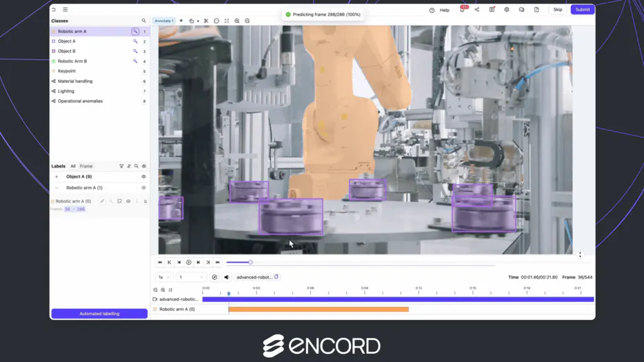Expand the Object A (9) group
644x362 pixels.
point(57,177)
